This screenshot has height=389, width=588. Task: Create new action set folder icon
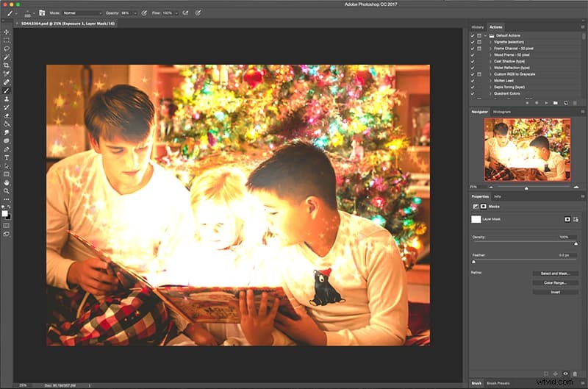pos(556,103)
